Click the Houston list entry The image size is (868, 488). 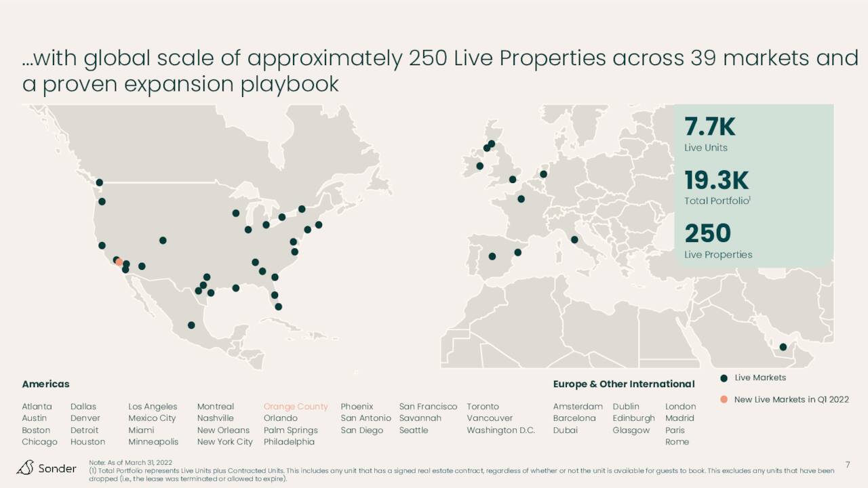(88, 442)
